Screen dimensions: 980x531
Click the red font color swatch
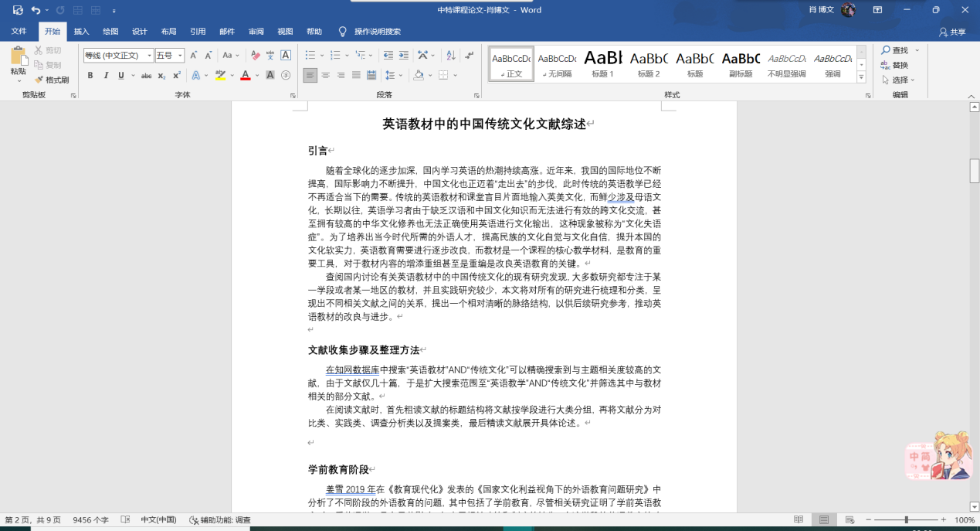[245, 75]
